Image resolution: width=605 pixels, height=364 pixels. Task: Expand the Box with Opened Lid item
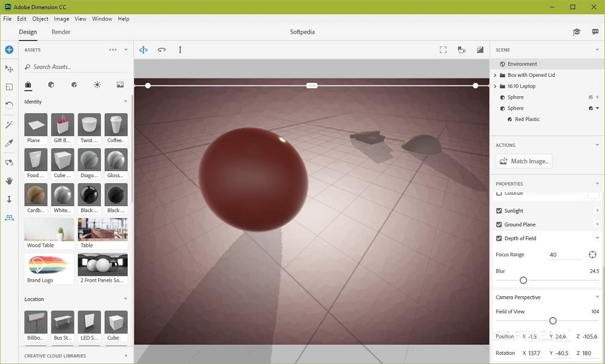pyautogui.click(x=494, y=74)
